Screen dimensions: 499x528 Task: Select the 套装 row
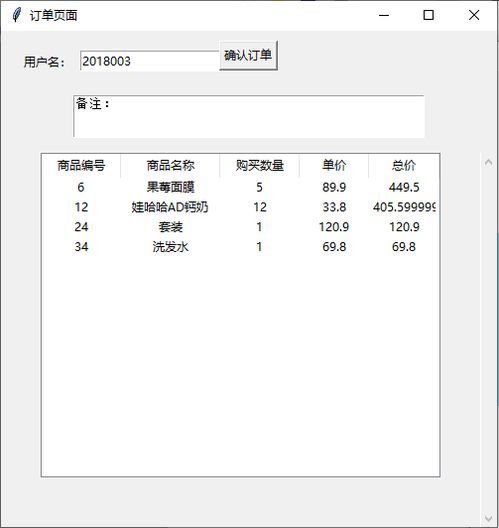tap(240, 227)
